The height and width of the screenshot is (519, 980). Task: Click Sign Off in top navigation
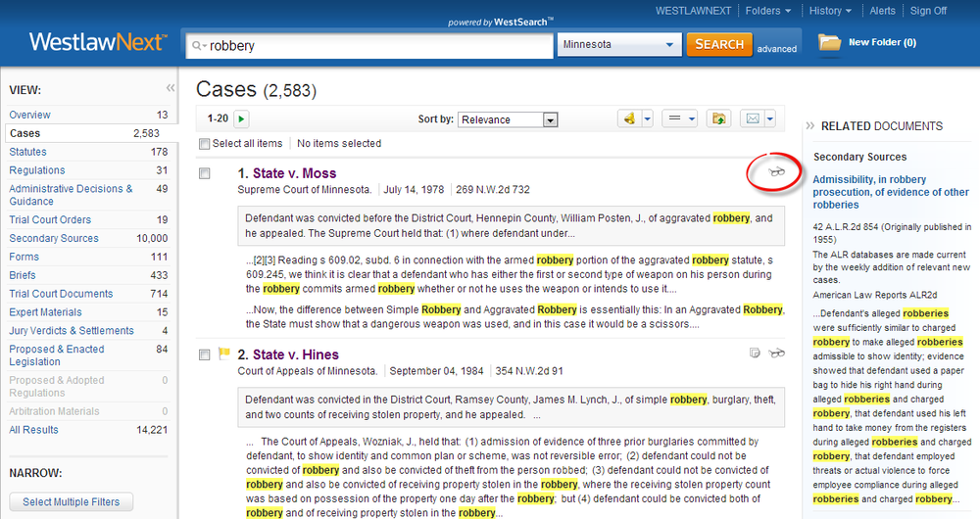point(928,11)
